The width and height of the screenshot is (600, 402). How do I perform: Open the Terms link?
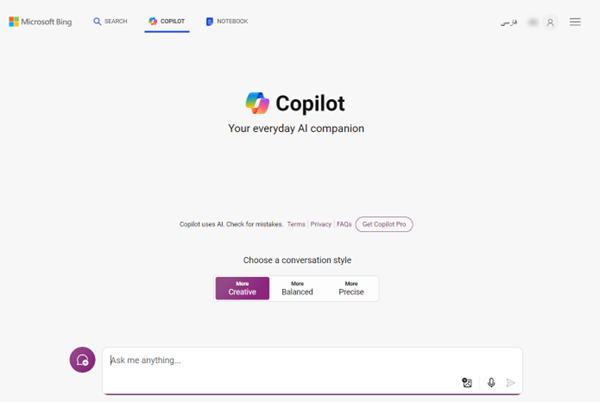(296, 224)
